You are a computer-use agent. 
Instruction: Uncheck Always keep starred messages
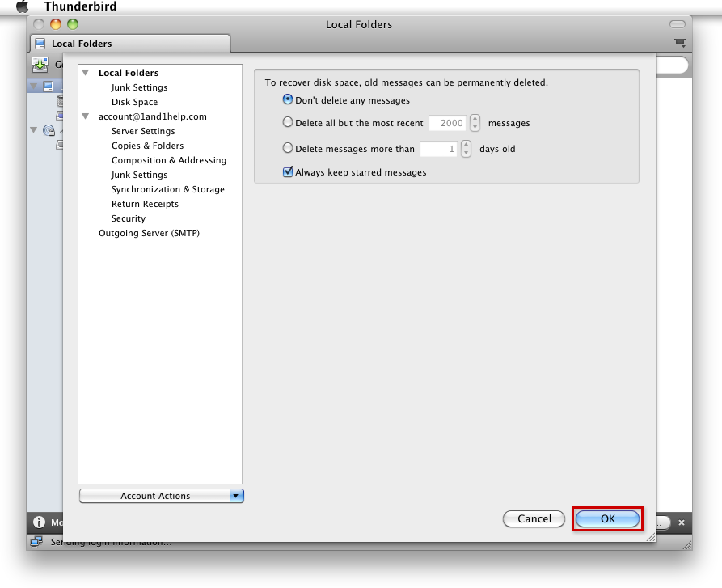pyautogui.click(x=288, y=171)
